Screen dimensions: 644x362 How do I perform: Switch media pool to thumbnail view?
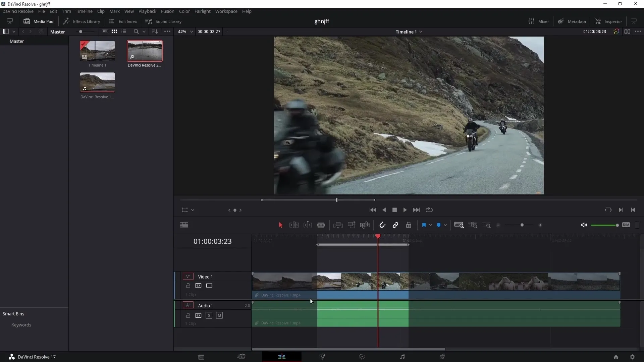[x=114, y=32]
